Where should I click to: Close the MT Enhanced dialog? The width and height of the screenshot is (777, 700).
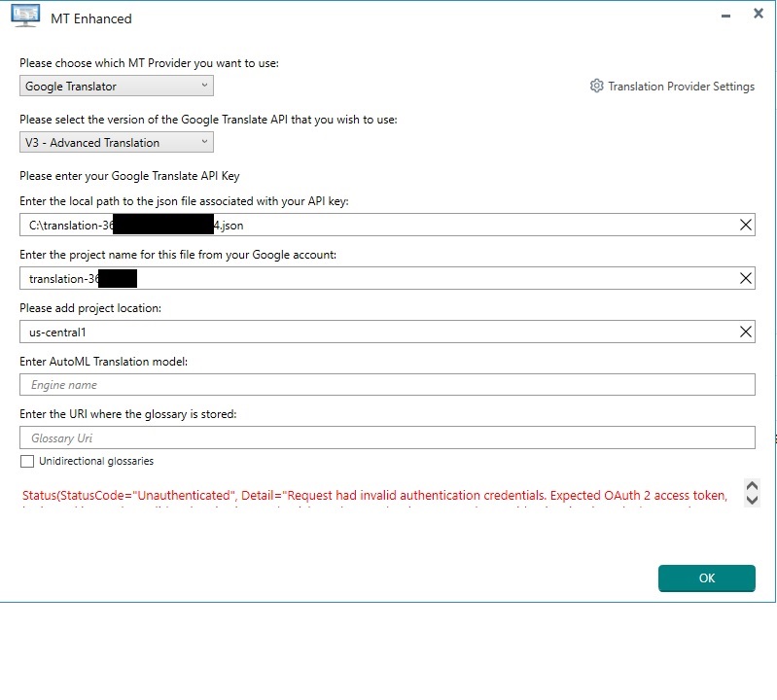point(759,14)
